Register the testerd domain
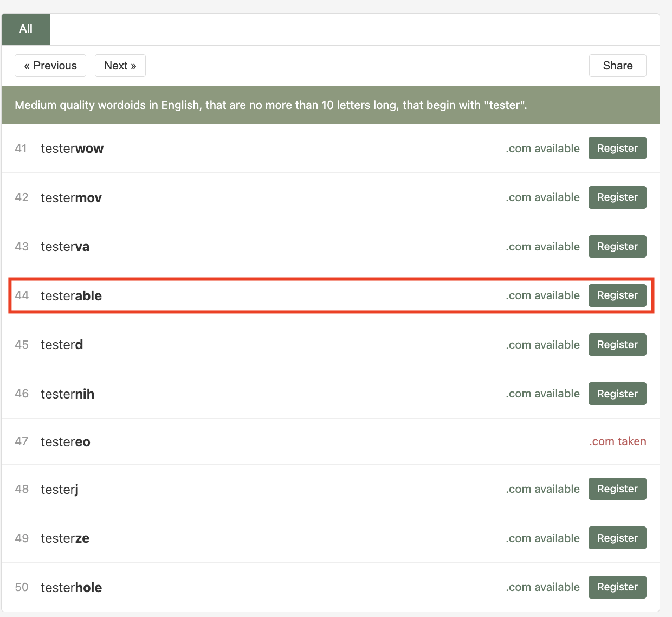Viewport: 672px width, 617px height. (x=617, y=345)
